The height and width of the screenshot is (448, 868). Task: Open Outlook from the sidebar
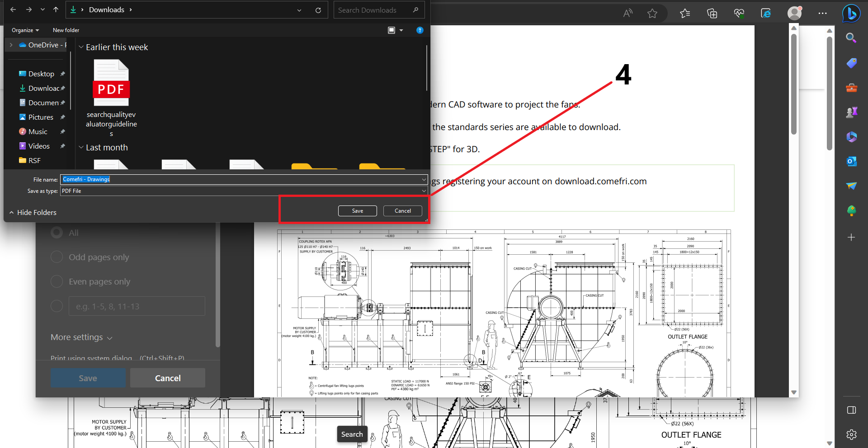pyautogui.click(x=851, y=161)
